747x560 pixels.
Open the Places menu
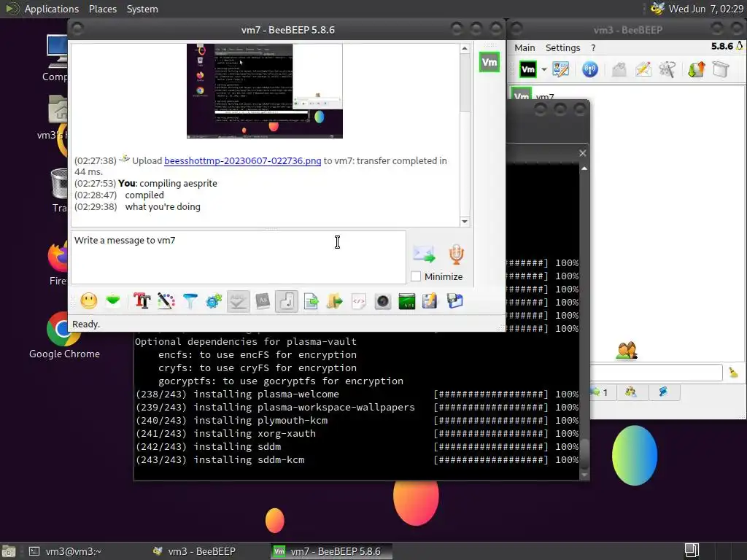[x=102, y=9]
